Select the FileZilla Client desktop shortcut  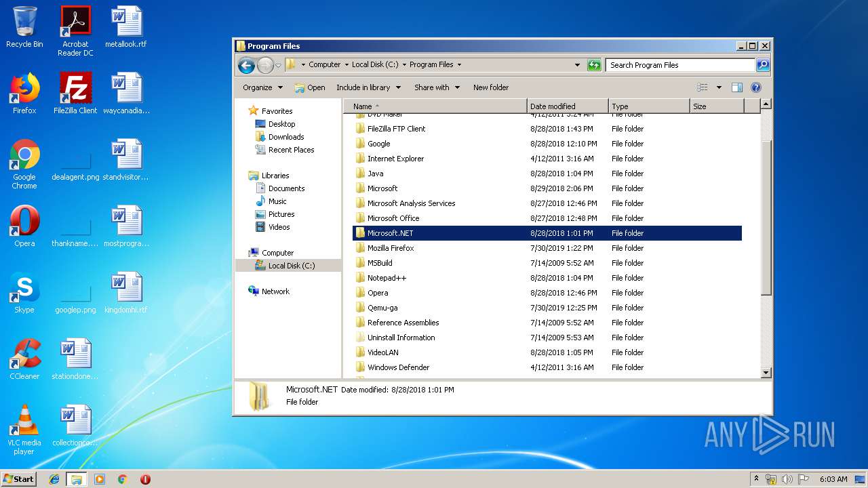click(75, 94)
